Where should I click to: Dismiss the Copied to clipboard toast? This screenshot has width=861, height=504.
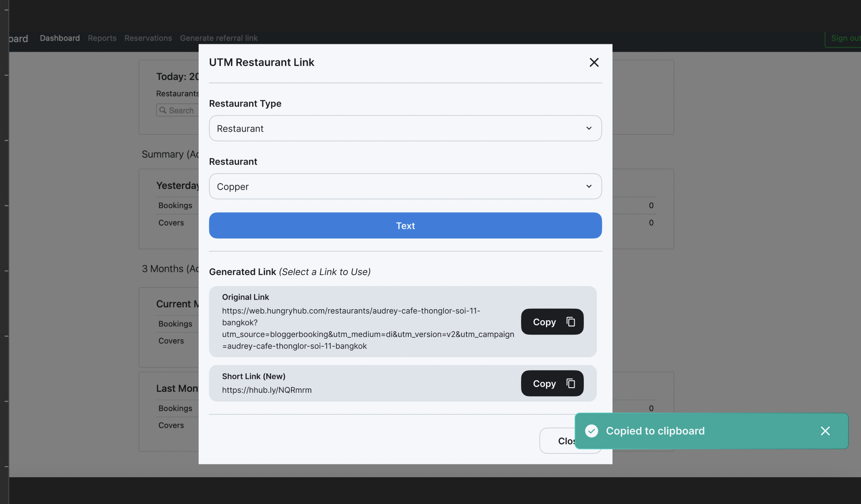pyautogui.click(x=825, y=431)
